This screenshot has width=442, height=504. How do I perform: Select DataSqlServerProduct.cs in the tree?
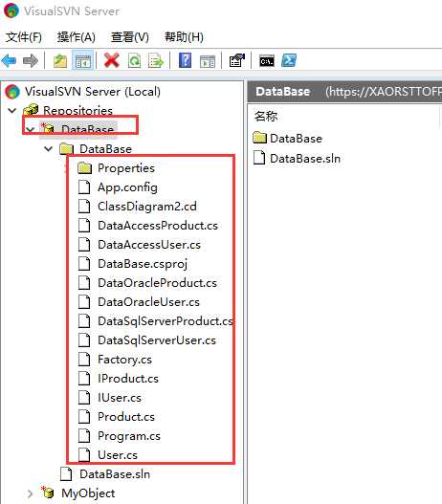166,321
